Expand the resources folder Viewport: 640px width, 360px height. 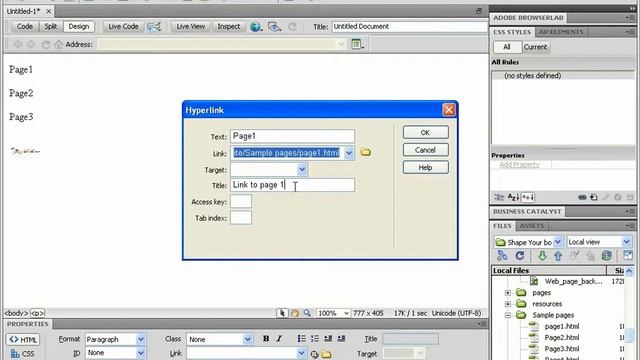(508, 304)
